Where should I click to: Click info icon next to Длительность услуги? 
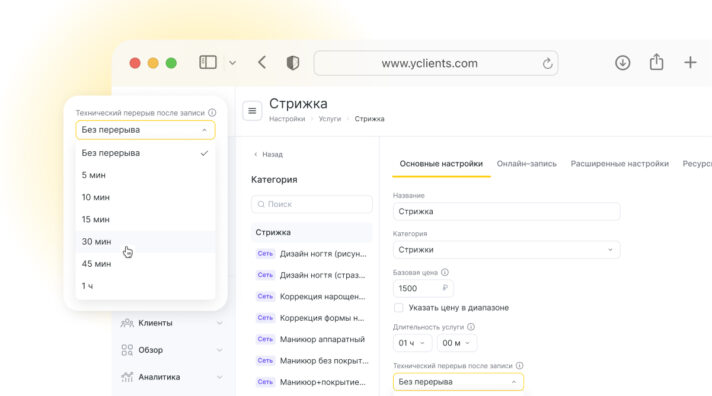pyautogui.click(x=471, y=327)
